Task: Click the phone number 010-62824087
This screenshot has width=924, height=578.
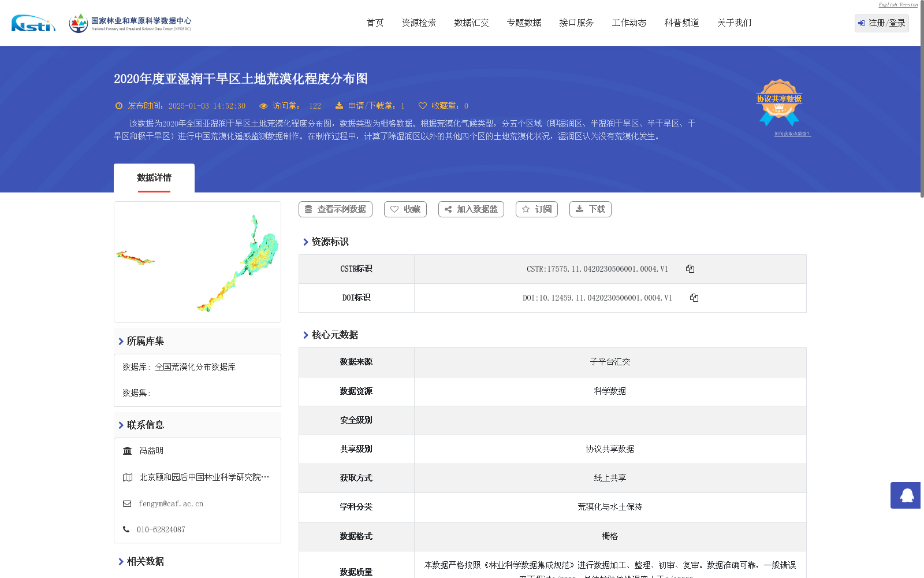Action: click(161, 529)
